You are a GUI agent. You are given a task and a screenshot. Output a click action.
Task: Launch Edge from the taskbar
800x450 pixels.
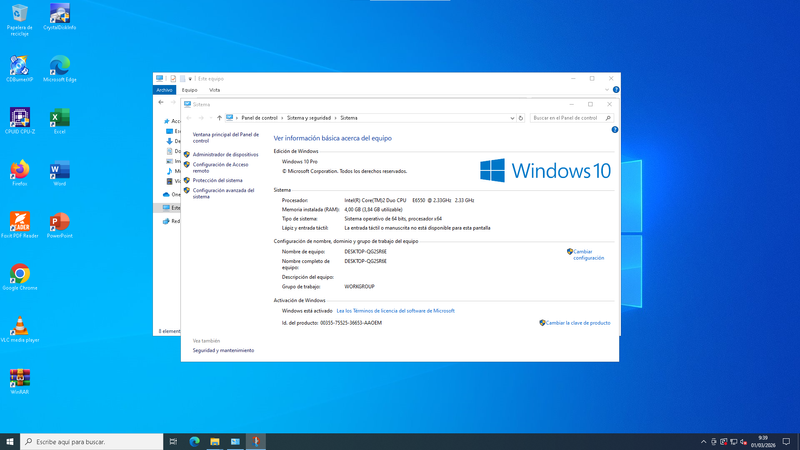pos(194,442)
